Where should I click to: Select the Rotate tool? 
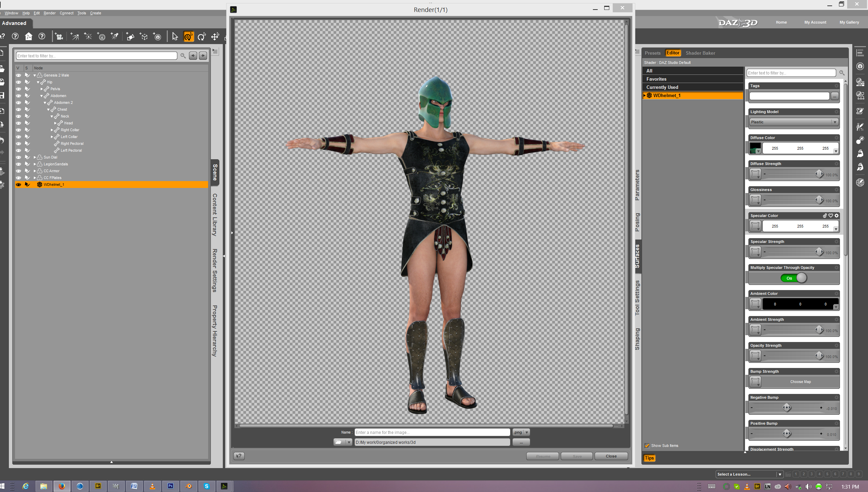202,37
